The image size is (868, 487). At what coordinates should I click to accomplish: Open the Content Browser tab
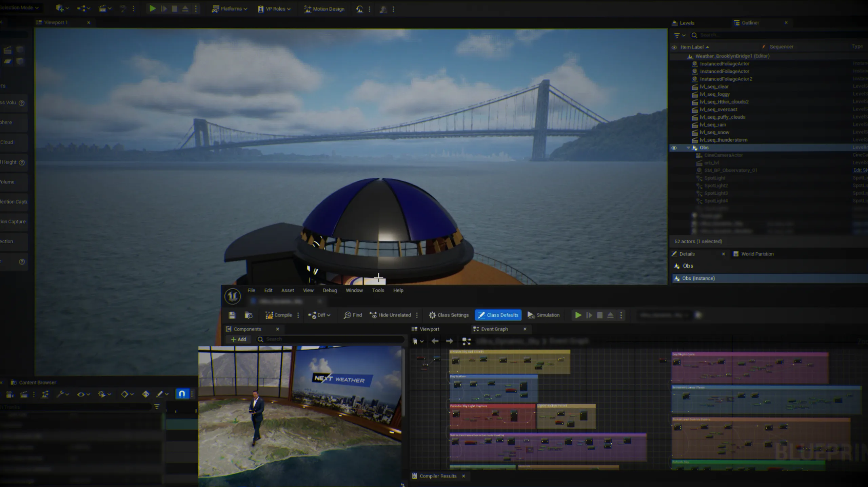click(x=33, y=383)
